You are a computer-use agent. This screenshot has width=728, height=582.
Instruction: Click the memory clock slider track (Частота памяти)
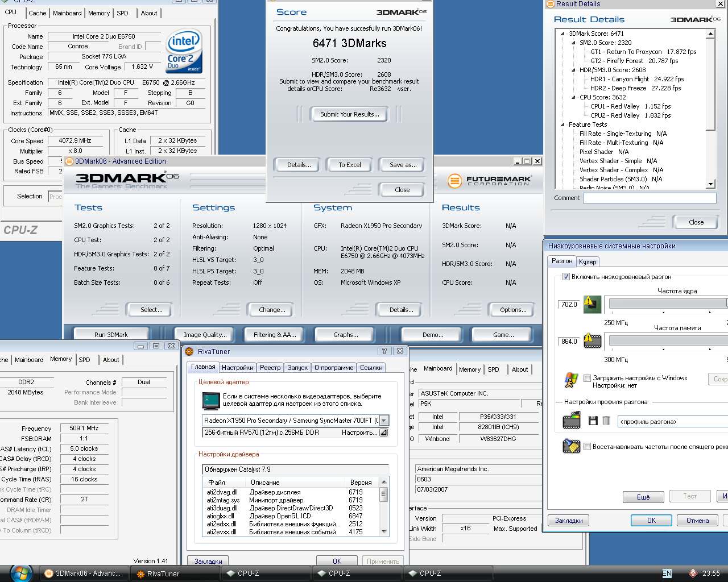click(x=668, y=341)
